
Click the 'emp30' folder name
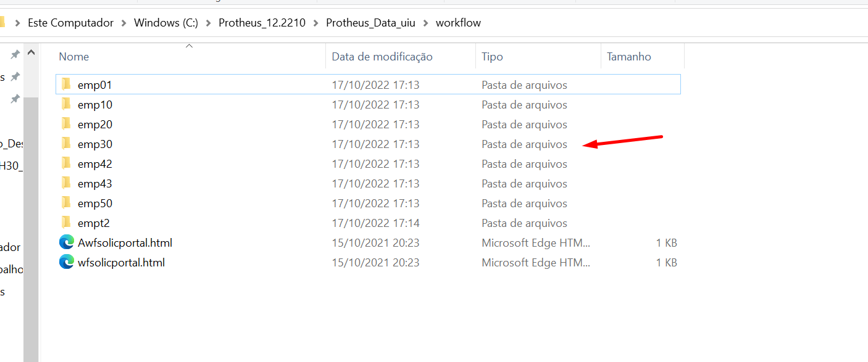(94, 144)
